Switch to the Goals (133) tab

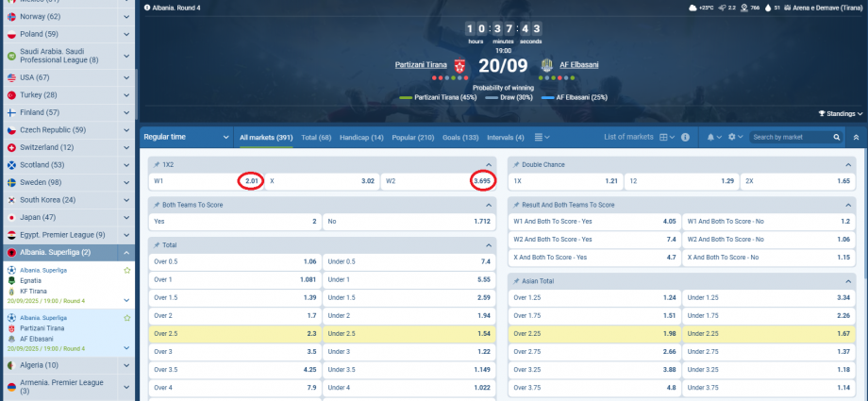[x=460, y=138]
